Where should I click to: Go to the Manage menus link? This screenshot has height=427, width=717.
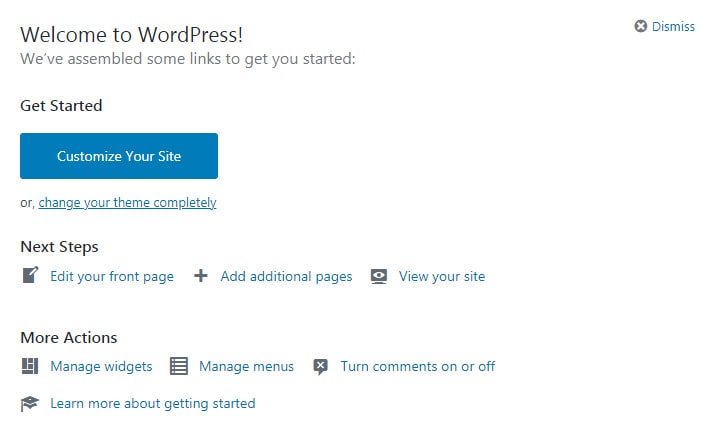click(x=246, y=367)
